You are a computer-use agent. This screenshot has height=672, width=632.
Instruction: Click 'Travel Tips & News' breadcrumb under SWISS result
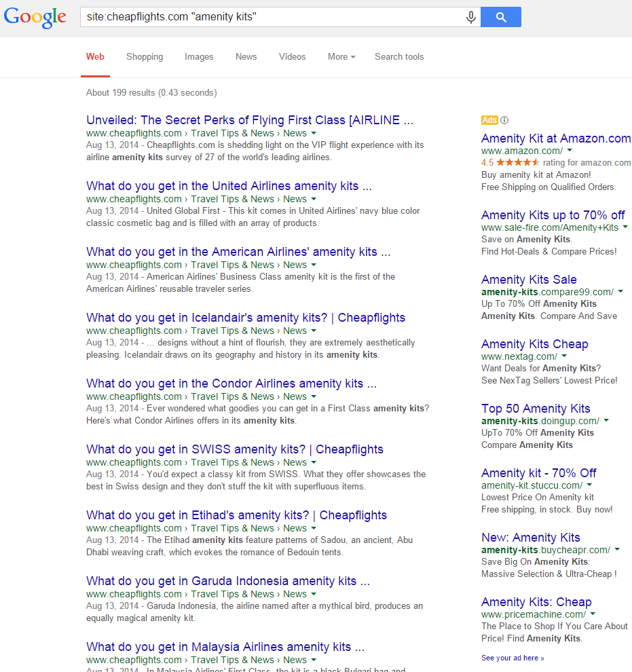232,462
